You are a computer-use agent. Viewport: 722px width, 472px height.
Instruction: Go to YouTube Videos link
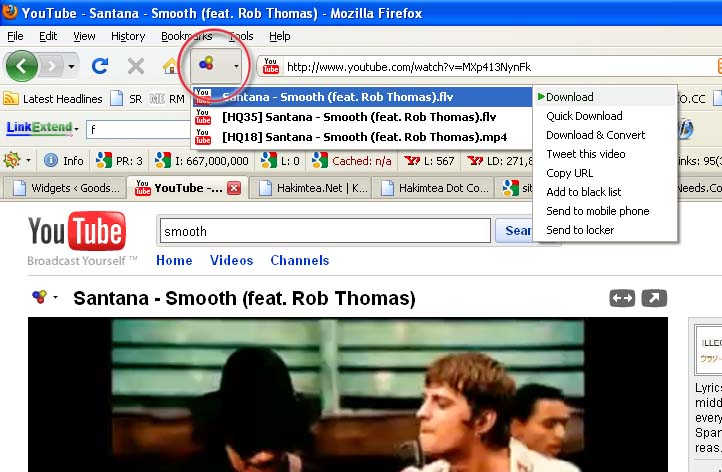(231, 260)
